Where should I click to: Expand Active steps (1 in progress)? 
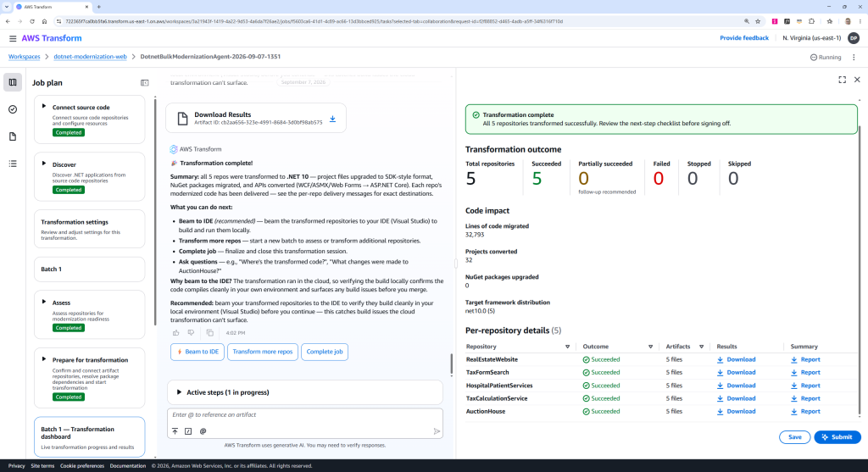[179, 392]
